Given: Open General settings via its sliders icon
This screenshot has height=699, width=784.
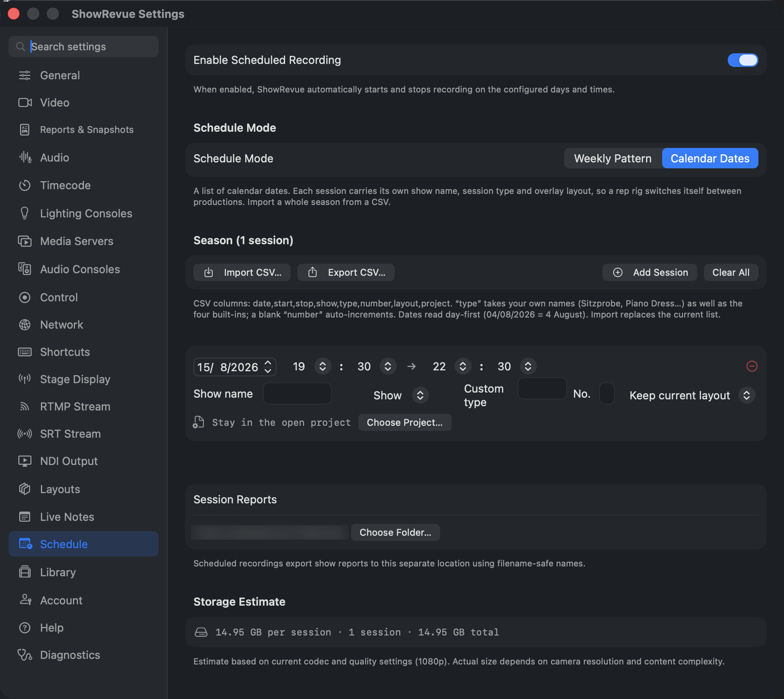Looking at the screenshot, I should click(x=25, y=75).
